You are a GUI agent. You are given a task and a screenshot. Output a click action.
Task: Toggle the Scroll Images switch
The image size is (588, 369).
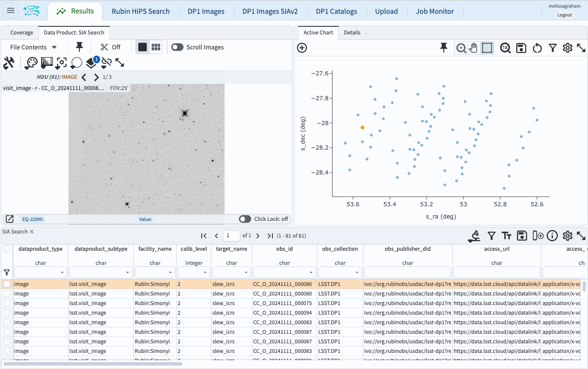(x=177, y=47)
